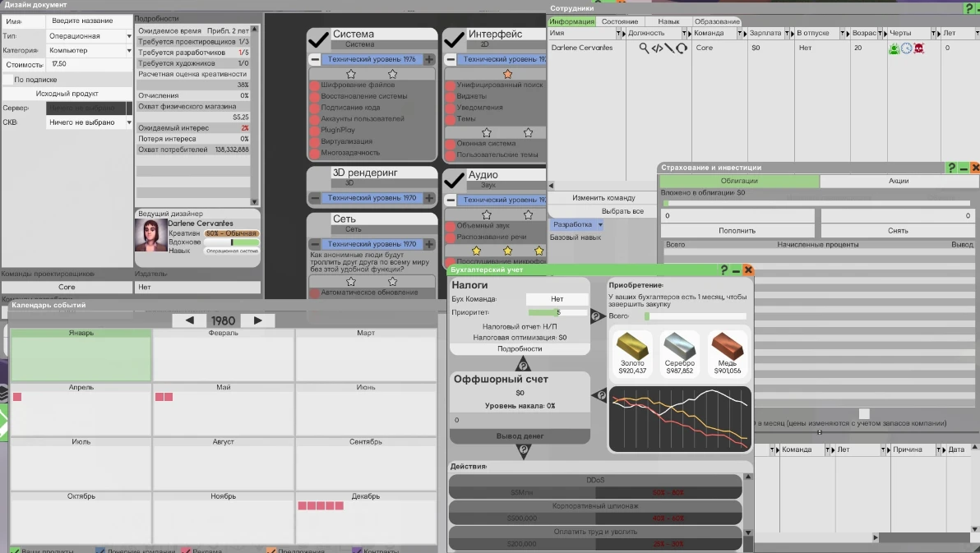Click the next-year arrow beside 1980

pyautogui.click(x=257, y=320)
